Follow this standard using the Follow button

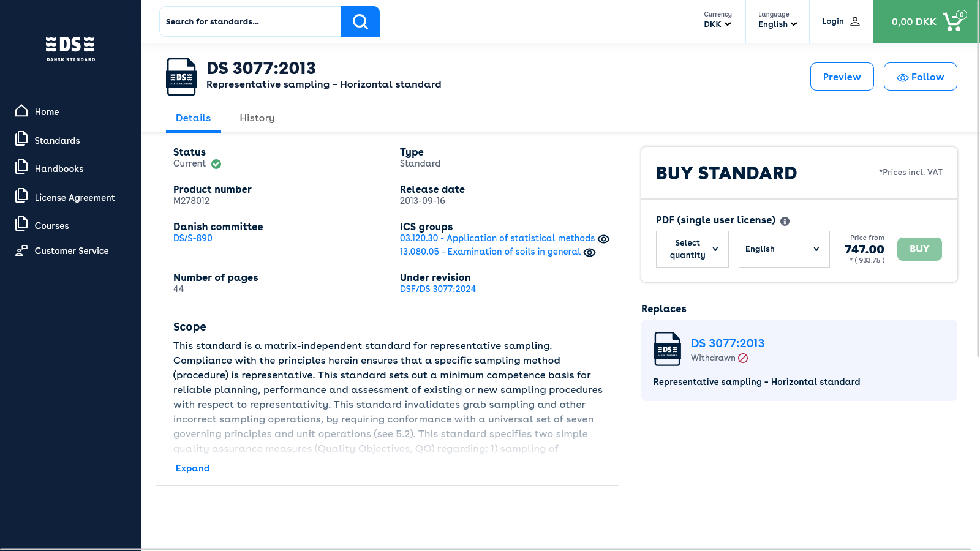(x=920, y=77)
